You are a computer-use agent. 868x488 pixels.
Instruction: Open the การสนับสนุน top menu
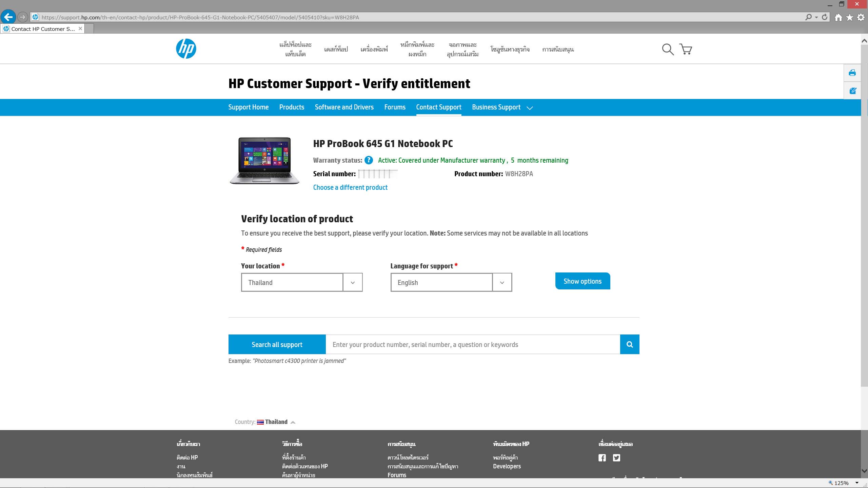point(558,49)
